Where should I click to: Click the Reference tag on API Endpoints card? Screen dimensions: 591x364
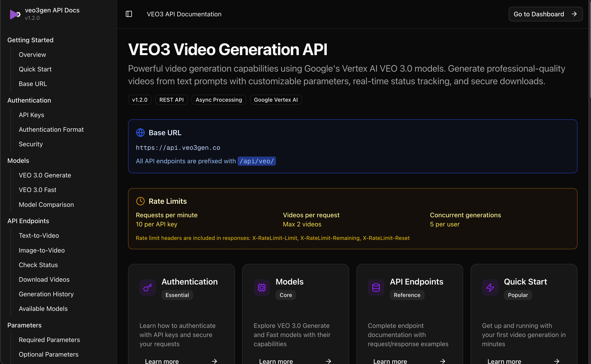407,295
